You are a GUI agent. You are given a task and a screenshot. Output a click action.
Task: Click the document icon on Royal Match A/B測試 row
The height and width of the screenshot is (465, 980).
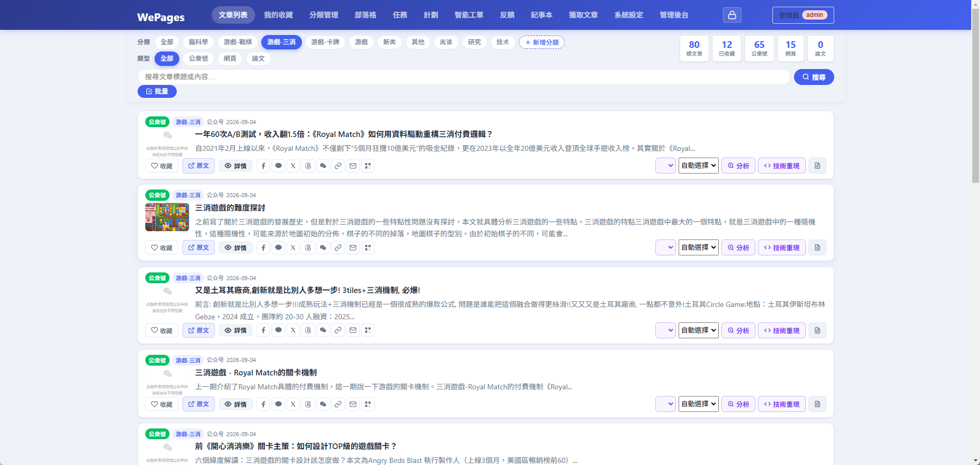pos(817,166)
